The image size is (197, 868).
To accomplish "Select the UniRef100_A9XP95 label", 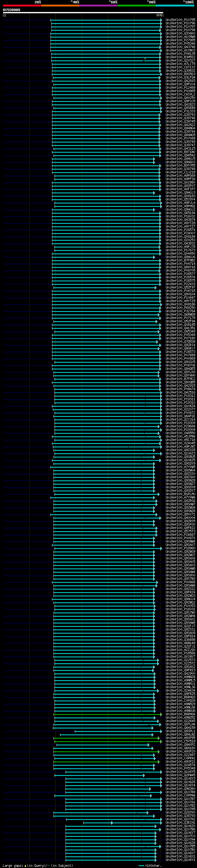I will pos(180,738).
